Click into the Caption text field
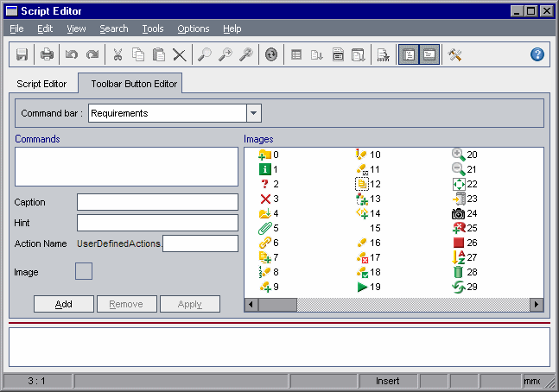 click(157, 202)
